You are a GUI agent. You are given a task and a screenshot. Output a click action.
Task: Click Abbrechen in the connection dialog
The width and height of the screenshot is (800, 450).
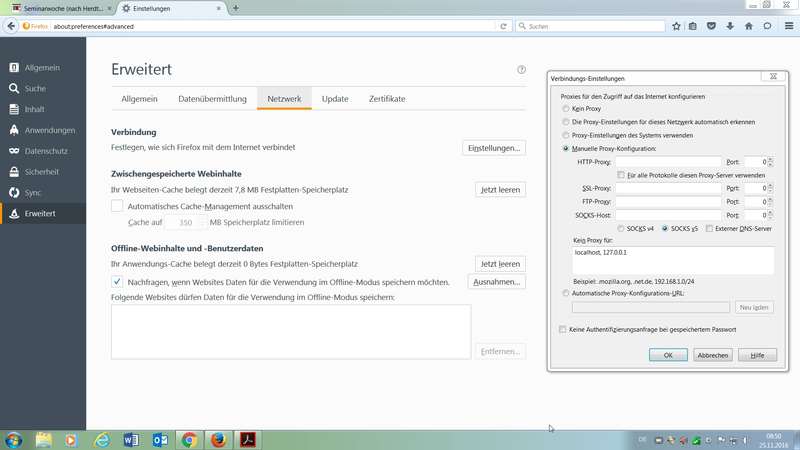[713, 355]
